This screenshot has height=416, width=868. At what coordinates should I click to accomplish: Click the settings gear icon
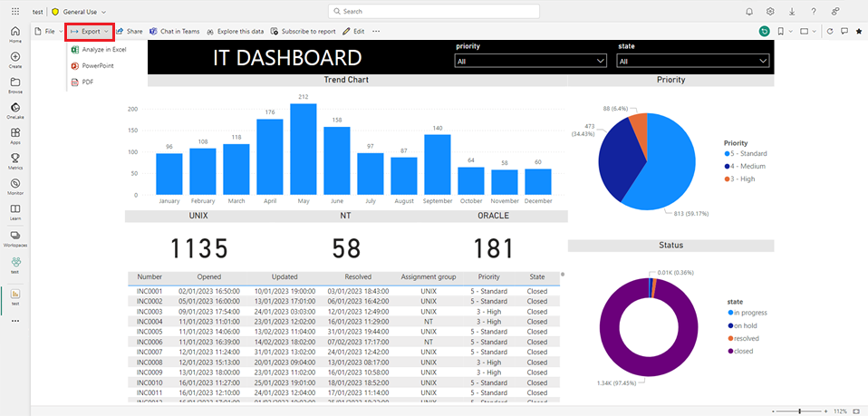point(770,12)
